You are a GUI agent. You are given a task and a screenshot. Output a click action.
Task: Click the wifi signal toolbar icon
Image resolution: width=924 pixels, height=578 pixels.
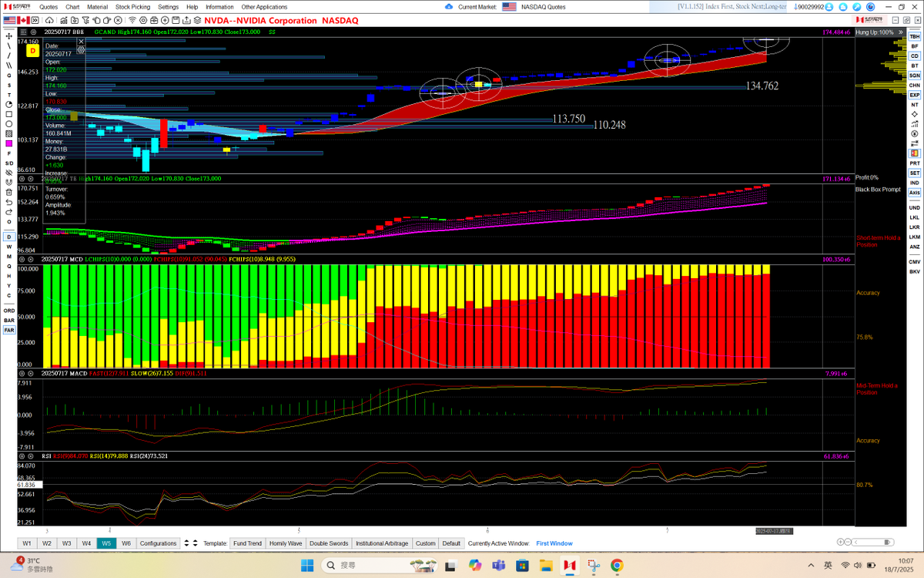click(x=132, y=20)
